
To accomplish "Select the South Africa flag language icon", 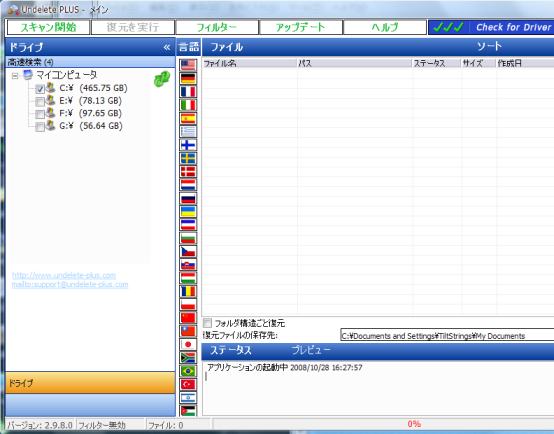I will [x=188, y=358].
